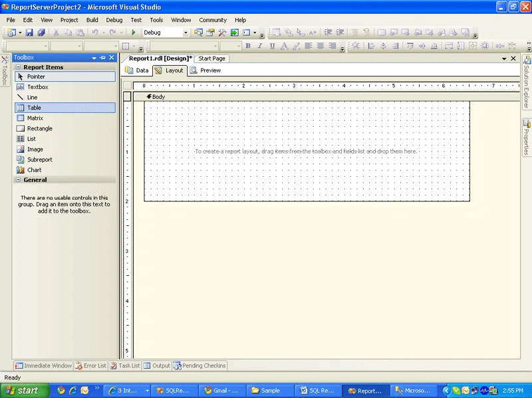Switch to the Preview tab
The width and height of the screenshot is (532, 398).
(205, 70)
